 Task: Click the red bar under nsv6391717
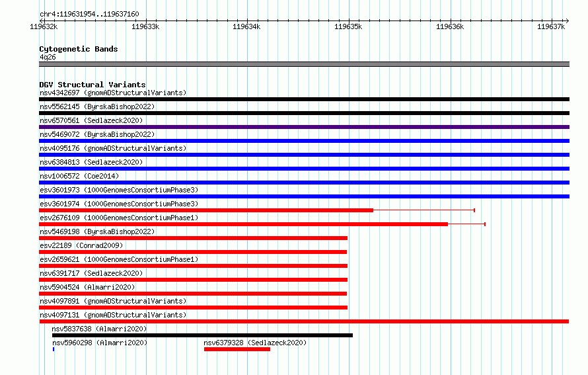click(x=193, y=280)
